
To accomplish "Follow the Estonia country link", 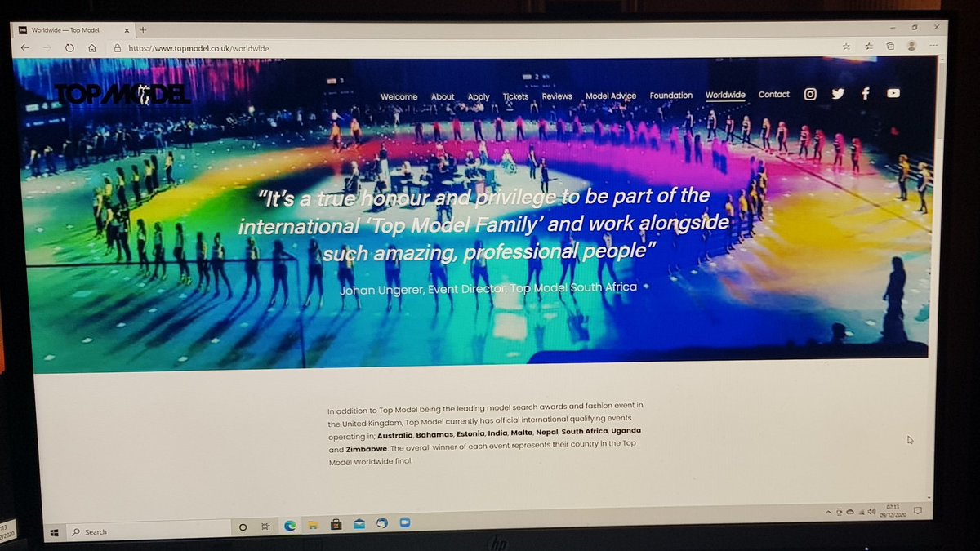I will pos(470,433).
